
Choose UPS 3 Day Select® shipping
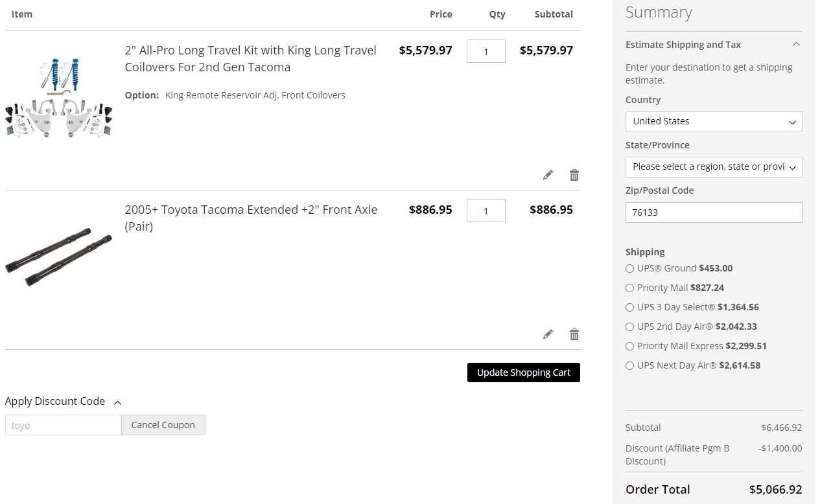click(629, 307)
